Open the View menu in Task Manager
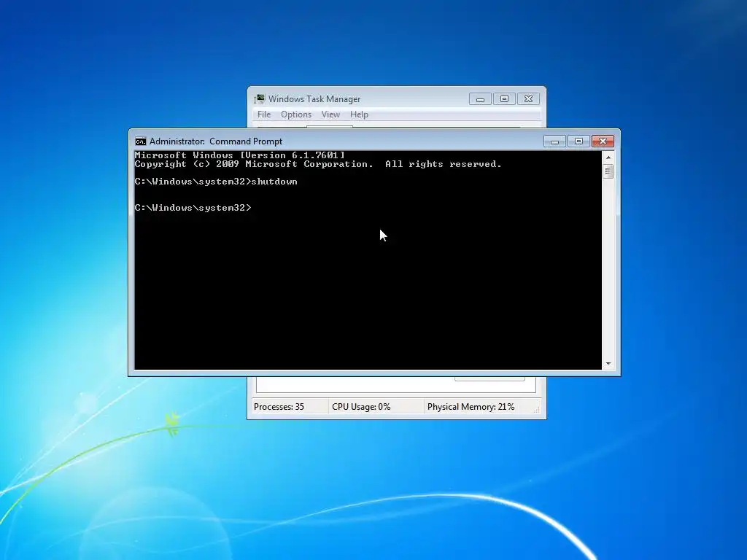The image size is (747, 560). tap(330, 114)
